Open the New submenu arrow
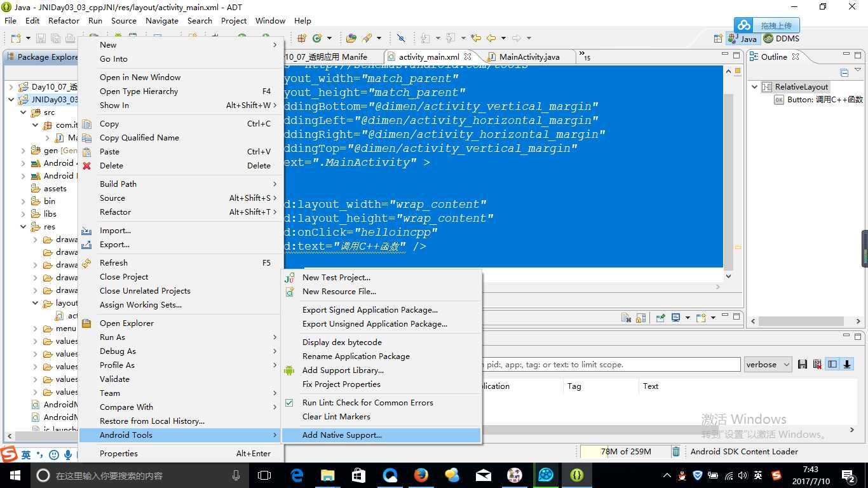The height and width of the screenshot is (488, 868). [275, 45]
